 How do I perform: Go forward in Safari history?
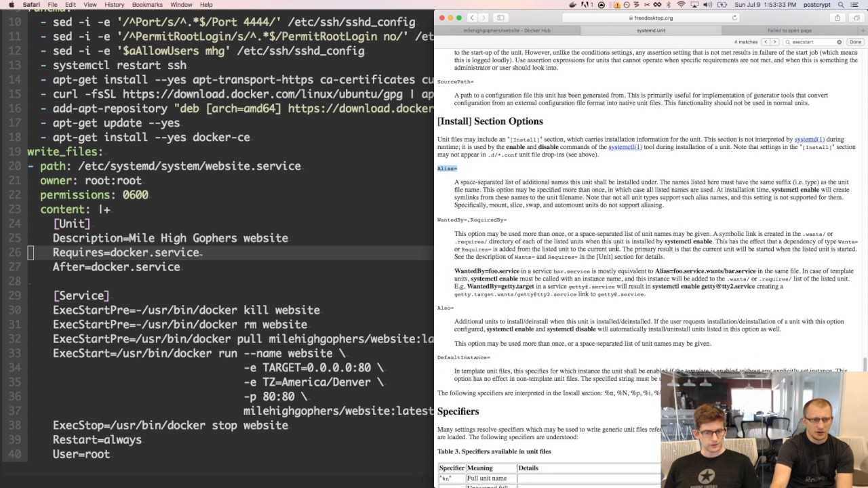pyautogui.click(x=483, y=18)
